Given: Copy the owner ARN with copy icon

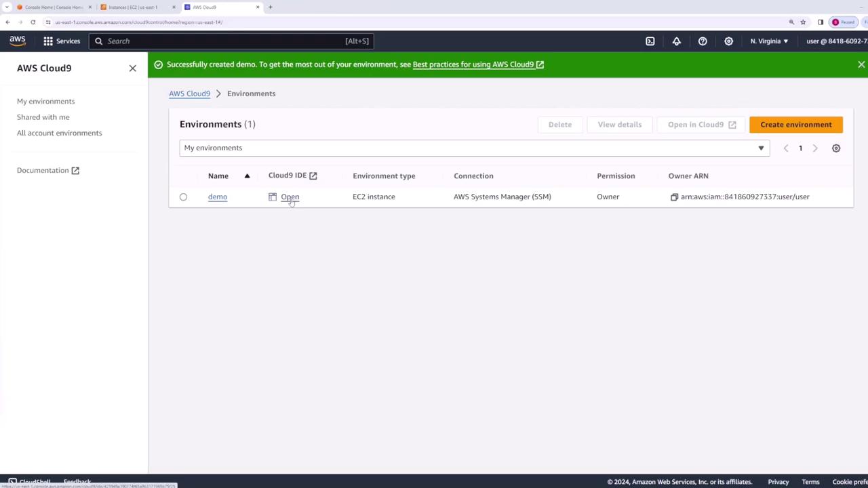Looking at the screenshot, I should (674, 197).
